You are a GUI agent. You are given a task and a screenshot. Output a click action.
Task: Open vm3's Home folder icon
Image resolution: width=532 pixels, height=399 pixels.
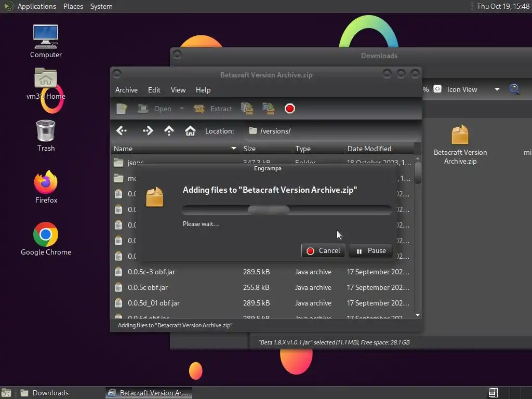[46, 84]
